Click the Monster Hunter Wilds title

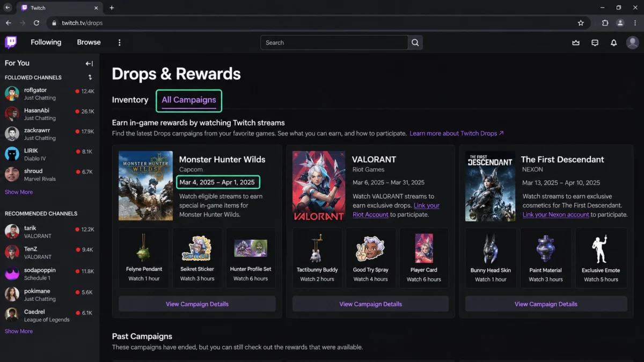pyautogui.click(x=222, y=159)
